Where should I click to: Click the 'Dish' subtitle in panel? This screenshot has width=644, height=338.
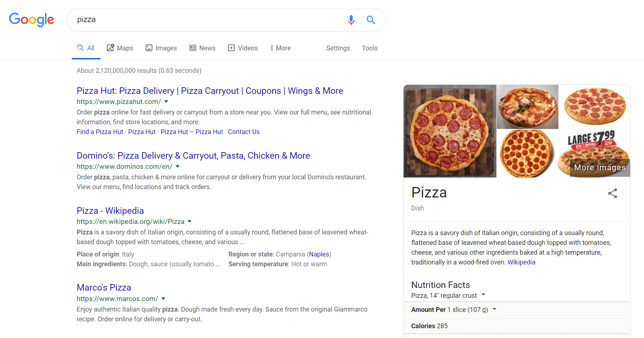[x=417, y=208]
